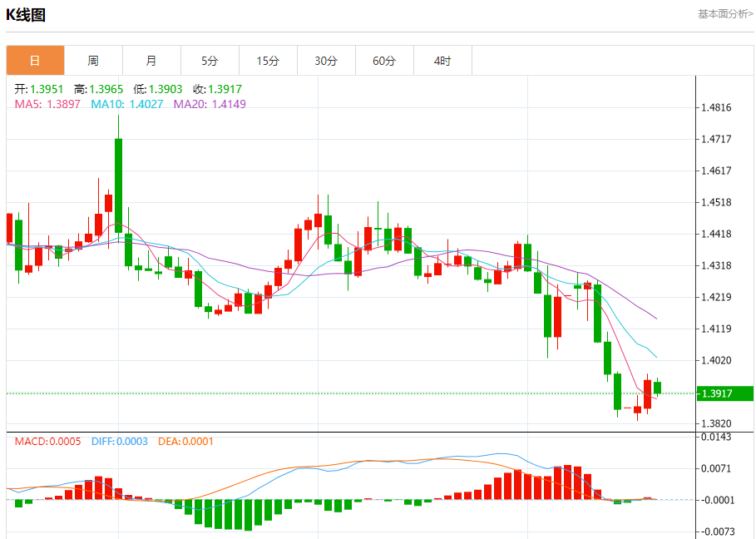Click the MA10: 1.4027 legend

[x=127, y=104]
